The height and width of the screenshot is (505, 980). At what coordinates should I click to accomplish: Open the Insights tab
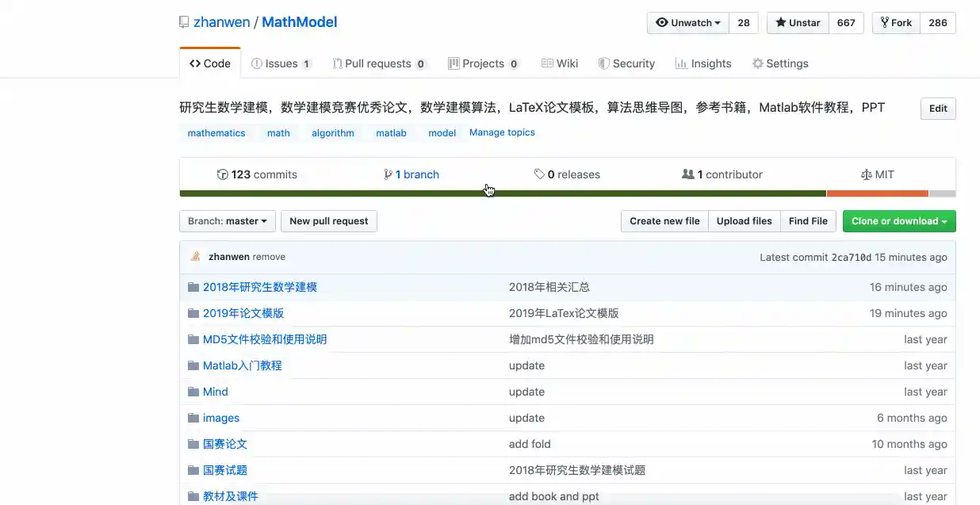(x=702, y=63)
